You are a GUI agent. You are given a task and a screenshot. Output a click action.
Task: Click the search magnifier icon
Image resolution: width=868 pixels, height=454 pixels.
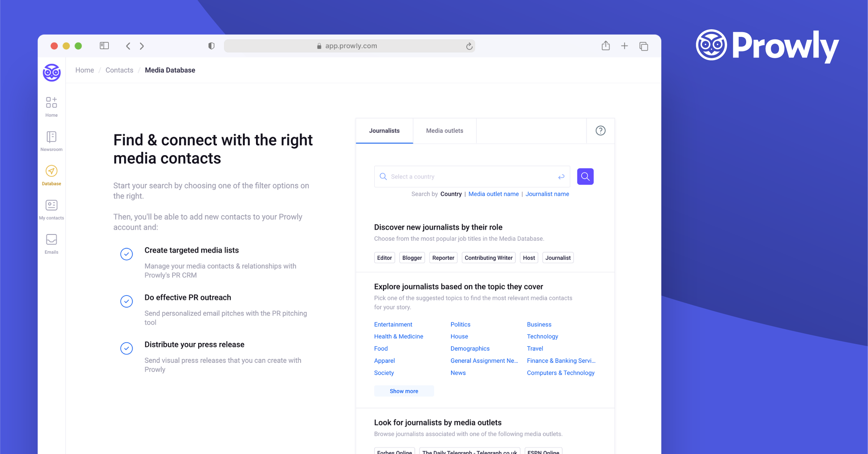pyautogui.click(x=585, y=177)
